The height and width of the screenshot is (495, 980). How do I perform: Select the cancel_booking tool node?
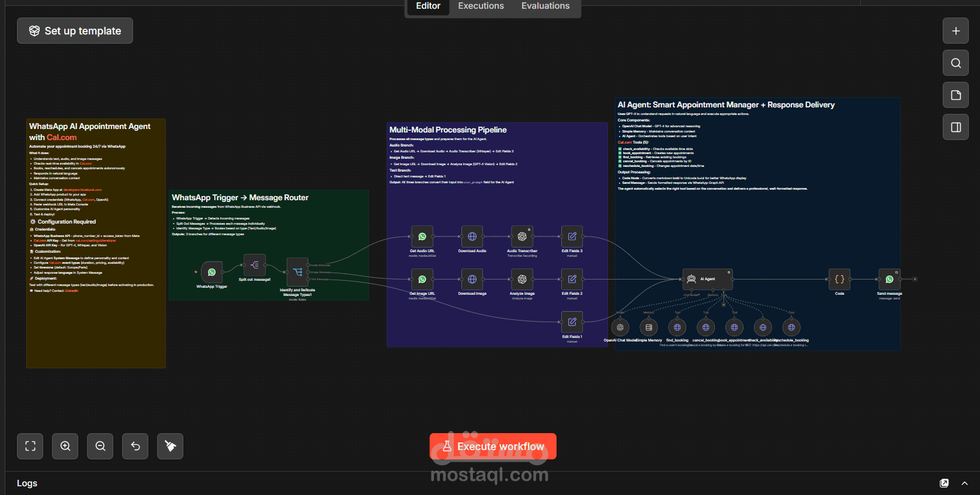click(706, 327)
